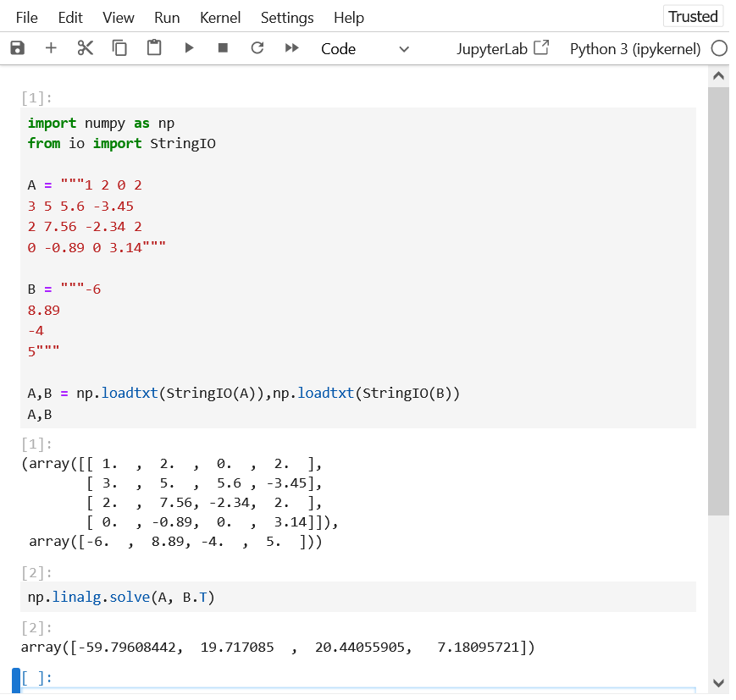Open the View menu
This screenshot has height=700, width=736.
(119, 18)
